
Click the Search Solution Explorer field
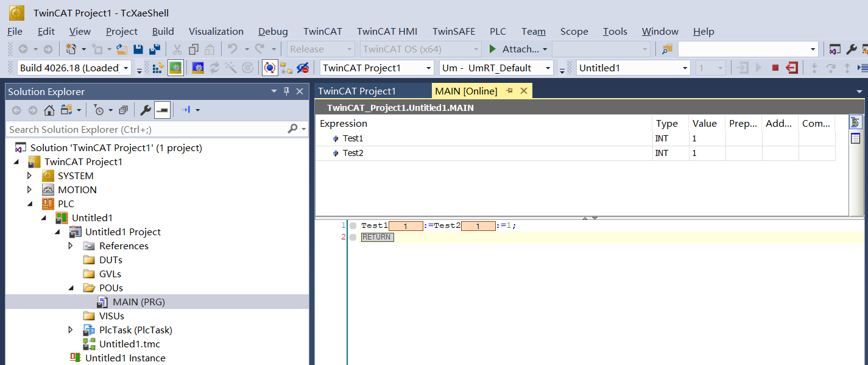(x=146, y=129)
